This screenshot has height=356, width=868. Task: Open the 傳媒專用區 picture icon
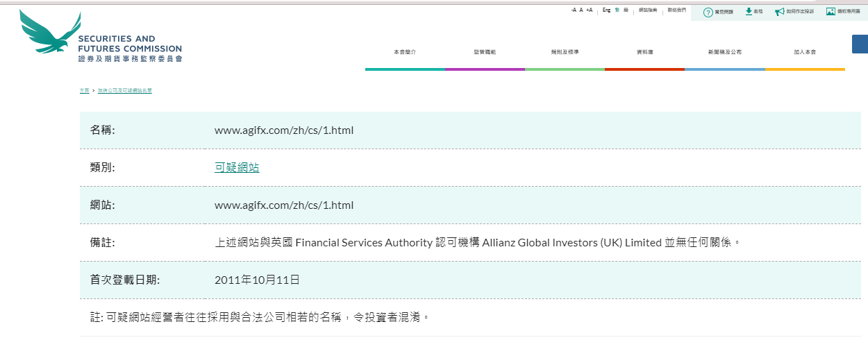coord(831,12)
